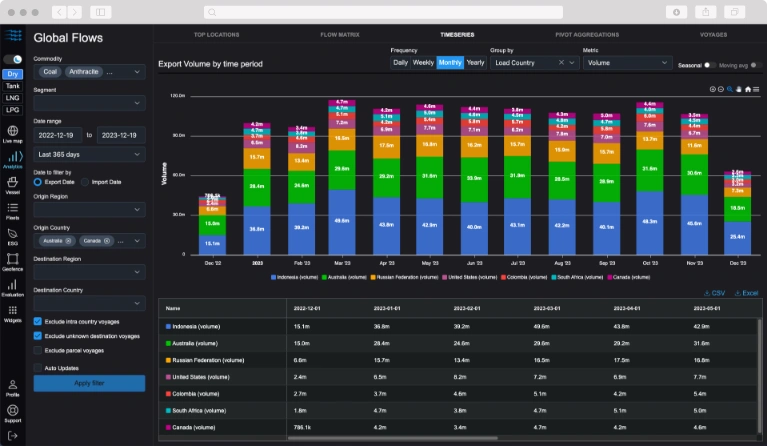The width and height of the screenshot is (767, 446).
Task: Open the Destination Country dropdown
Action: (90, 303)
